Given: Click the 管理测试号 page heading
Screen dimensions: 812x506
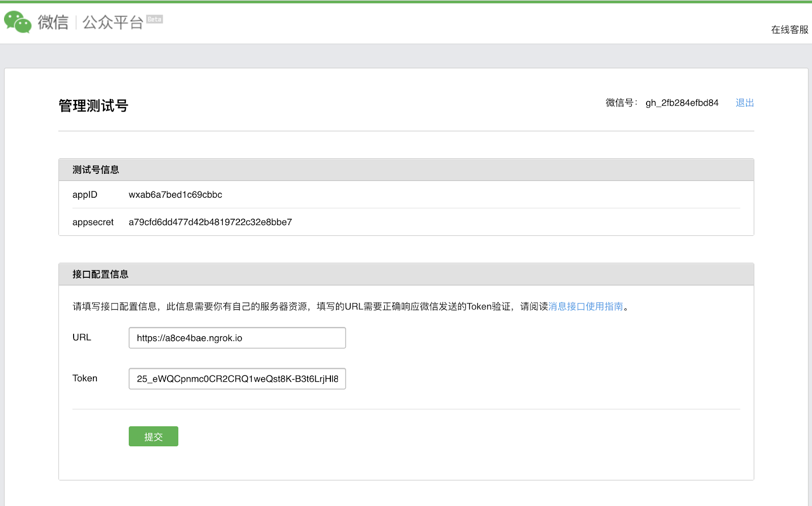Looking at the screenshot, I should [x=93, y=105].
